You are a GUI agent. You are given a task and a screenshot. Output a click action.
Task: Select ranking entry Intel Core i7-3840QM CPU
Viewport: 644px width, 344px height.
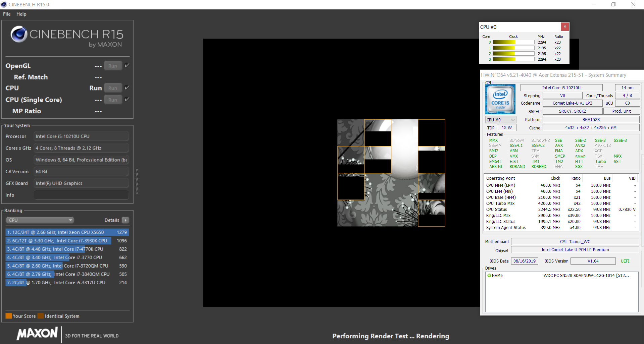(x=67, y=274)
